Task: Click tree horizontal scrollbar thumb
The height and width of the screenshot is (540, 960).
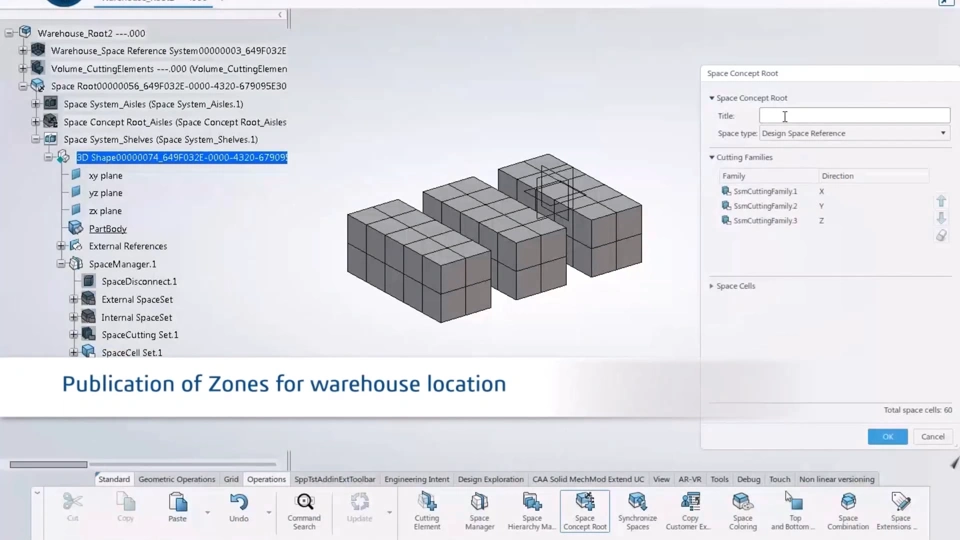Action: click(48, 464)
